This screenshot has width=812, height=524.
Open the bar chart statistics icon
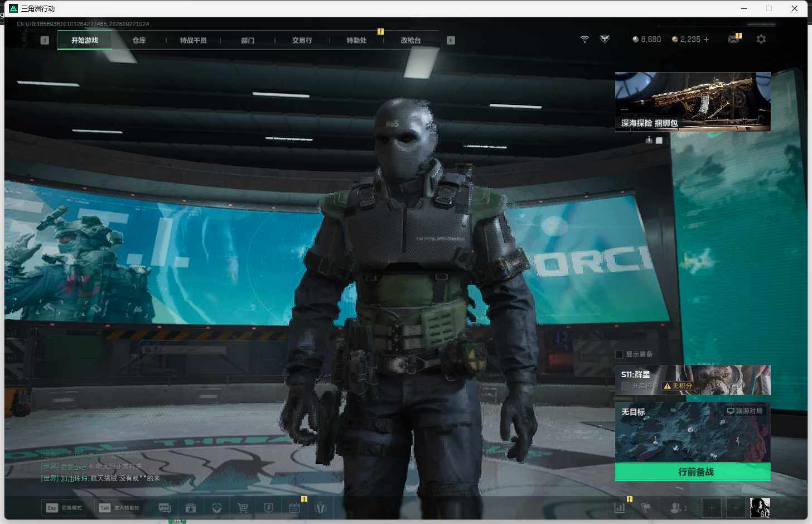620,508
